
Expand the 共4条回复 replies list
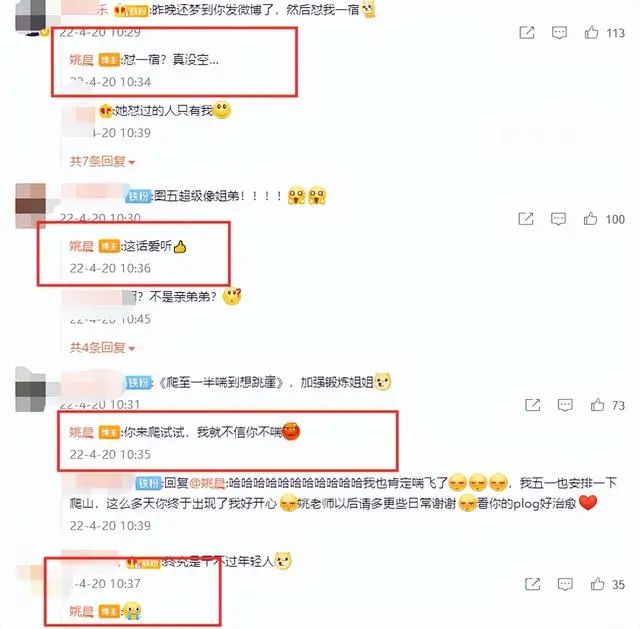click(x=102, y=348)
